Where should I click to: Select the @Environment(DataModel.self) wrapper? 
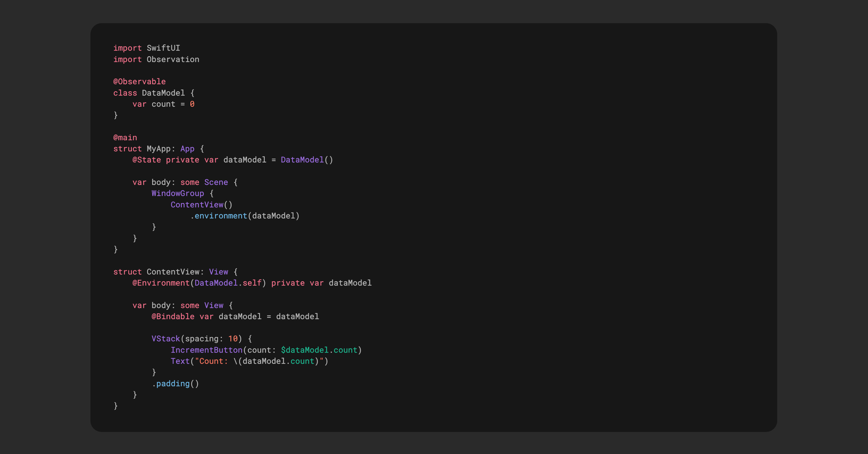198,283
